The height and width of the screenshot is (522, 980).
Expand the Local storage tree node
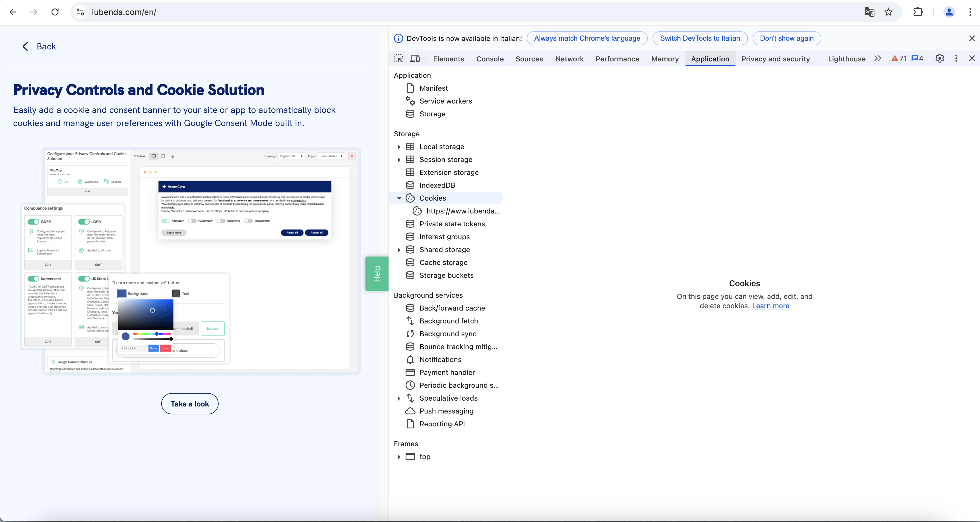399,147
